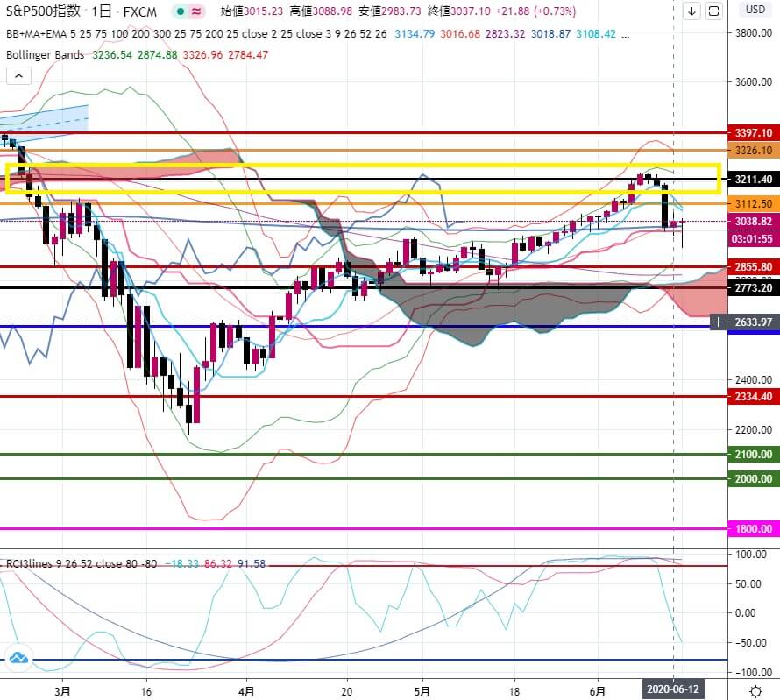
Task: Click the 2200.00 price scale value
Action: point(754,429)
